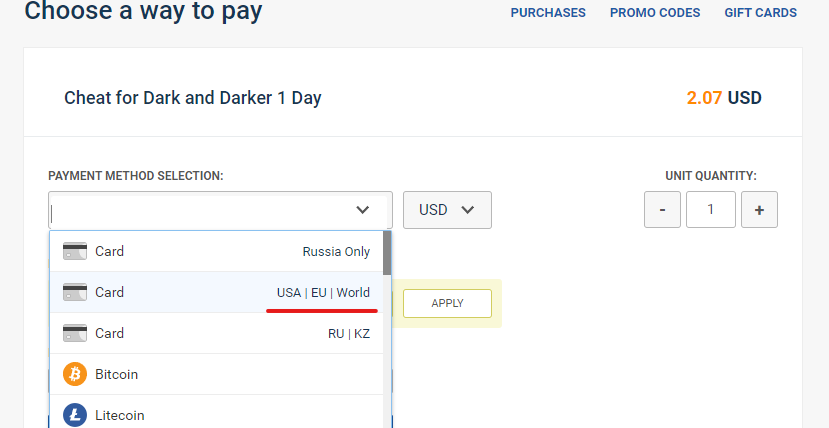Open the GIFT CARDS link
Screen dimensions: 829x428
760,13
